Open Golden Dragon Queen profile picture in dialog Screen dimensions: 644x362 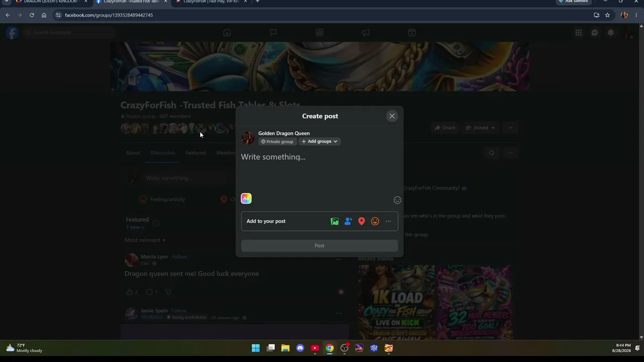click(248, 138)
